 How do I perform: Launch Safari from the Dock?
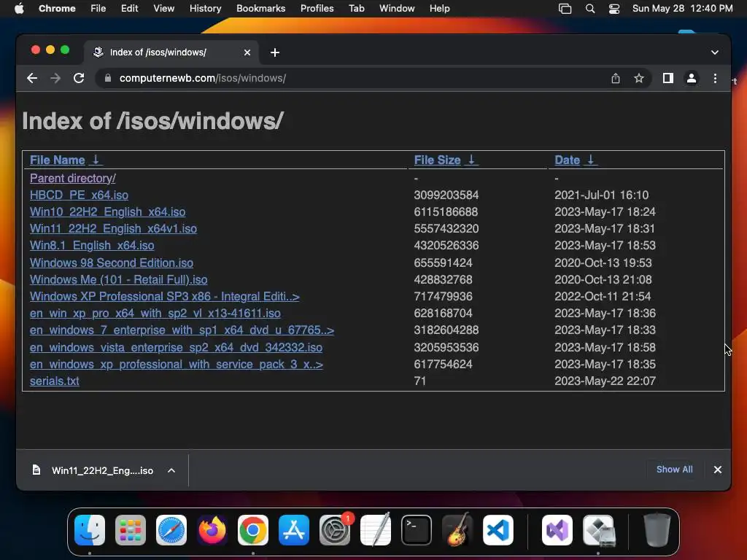(171, 530)
